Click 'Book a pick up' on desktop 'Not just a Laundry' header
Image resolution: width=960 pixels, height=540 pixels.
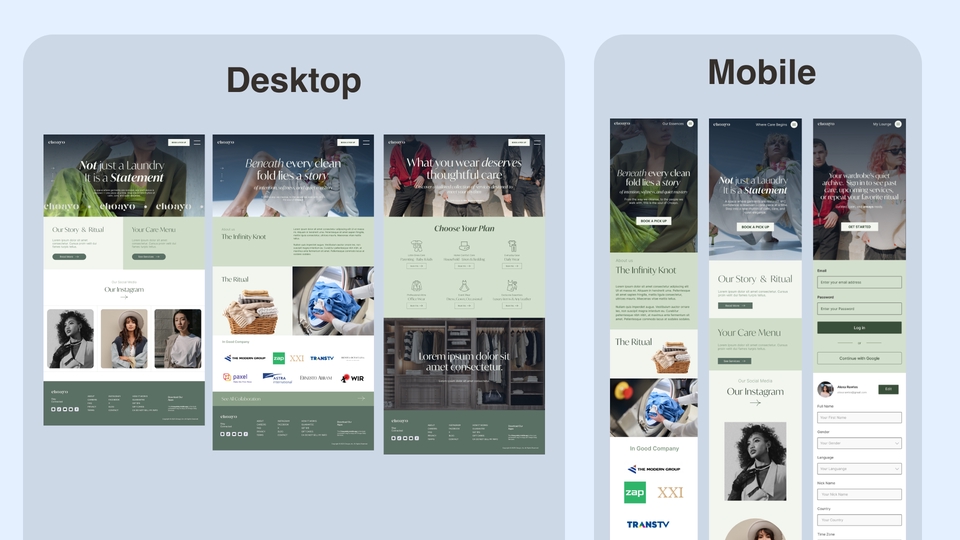click(179, 142)
